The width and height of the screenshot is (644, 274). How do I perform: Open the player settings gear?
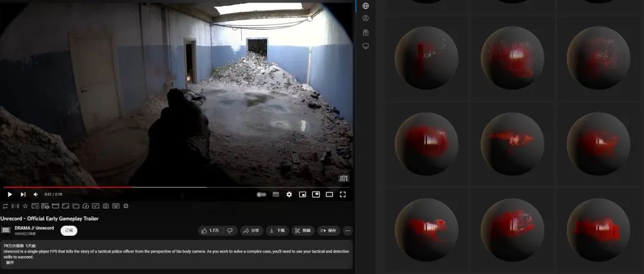tap(289, 195)
